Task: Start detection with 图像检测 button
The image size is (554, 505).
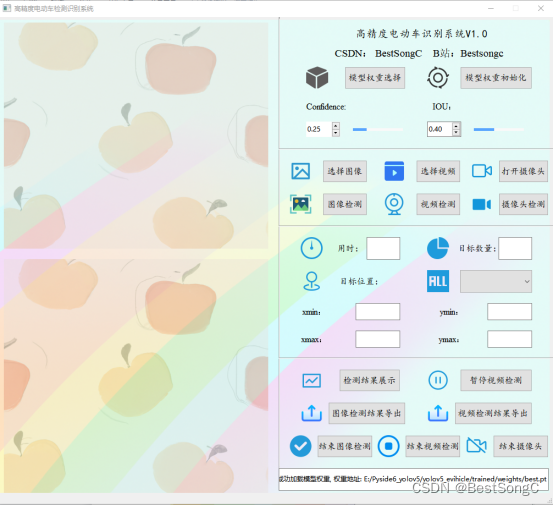Action: pos(344,204)
